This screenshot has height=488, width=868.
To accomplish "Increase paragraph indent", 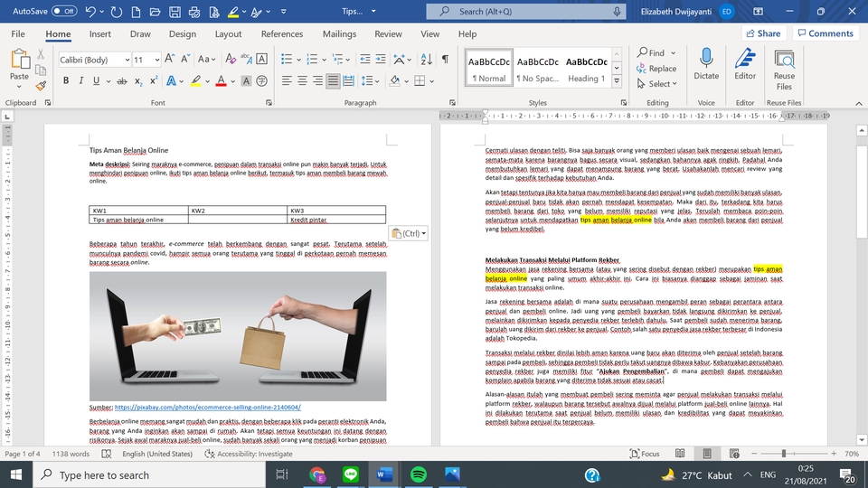I will [381, 60].
